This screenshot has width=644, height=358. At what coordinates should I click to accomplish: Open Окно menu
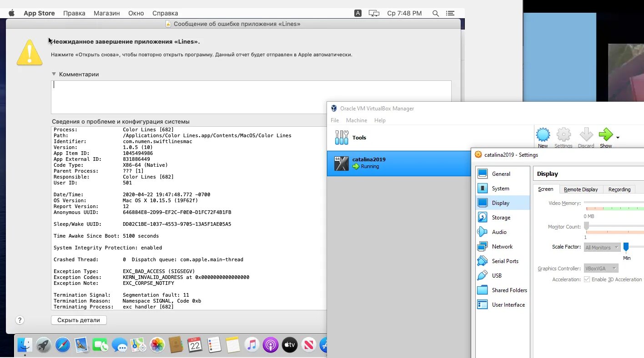point(136,13)
